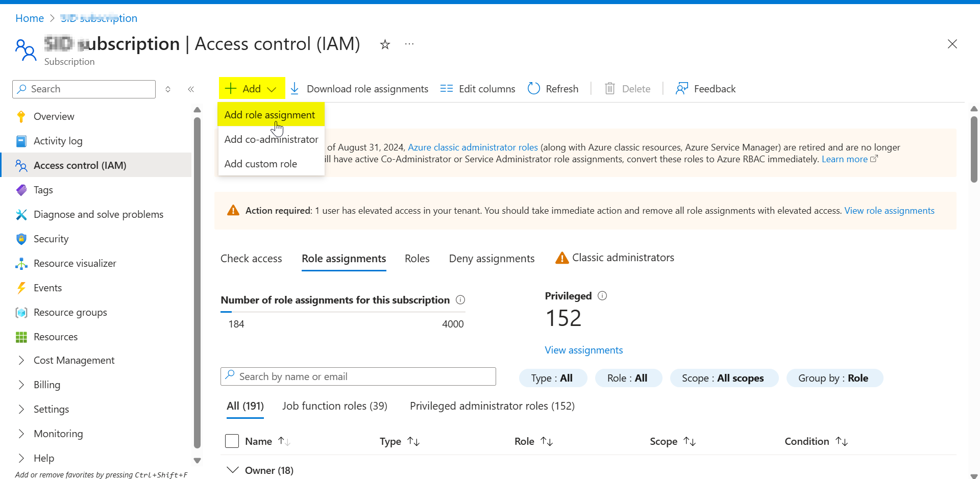Switch to the Check access tab
Screen dimensions: 980x479
pos(251,259)
